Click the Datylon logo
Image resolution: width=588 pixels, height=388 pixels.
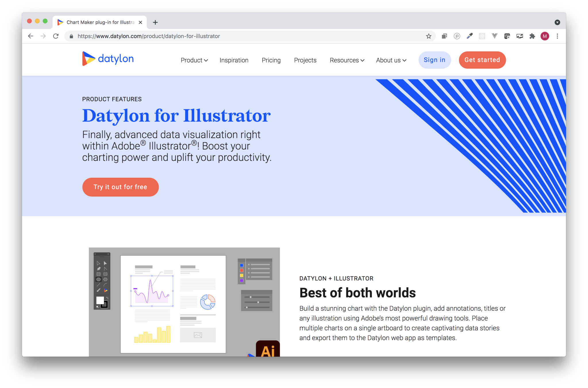coord(108,59)
